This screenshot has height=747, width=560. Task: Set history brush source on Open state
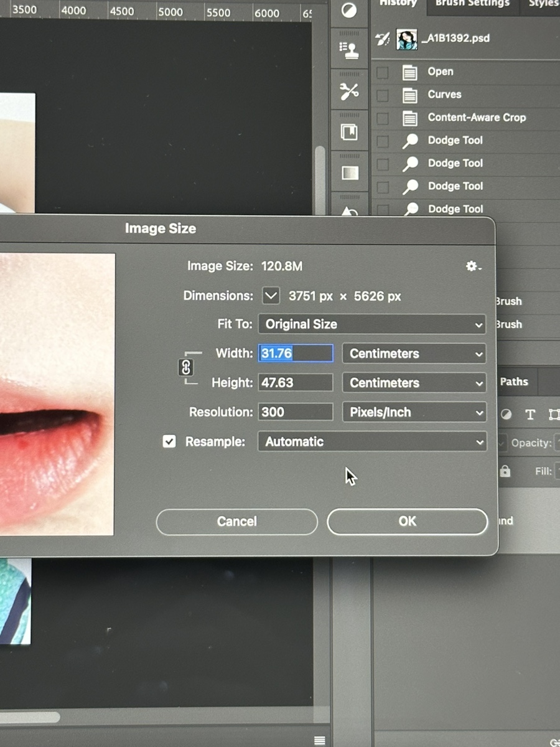coord(383,73)
